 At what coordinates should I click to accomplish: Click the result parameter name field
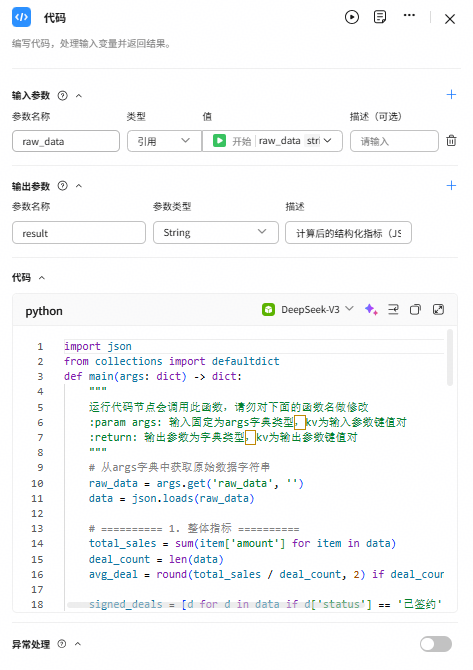(79, 233)
